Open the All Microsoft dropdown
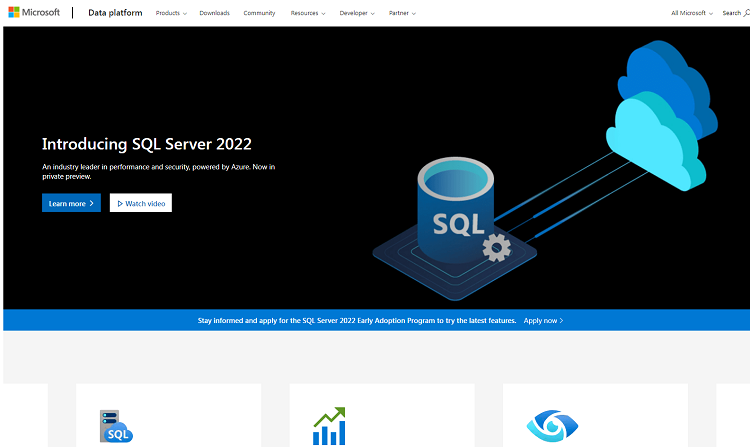This screenshot has height=447, width=750. 692,13
